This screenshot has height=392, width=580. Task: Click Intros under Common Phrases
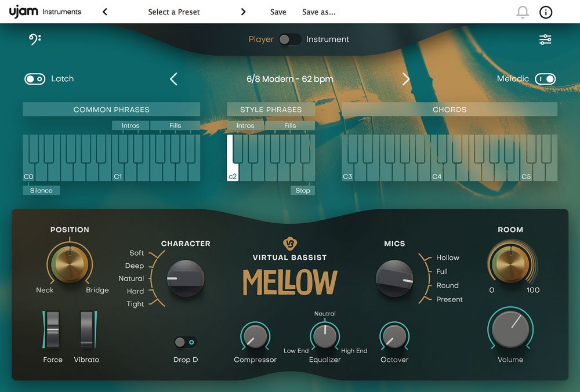130,125
